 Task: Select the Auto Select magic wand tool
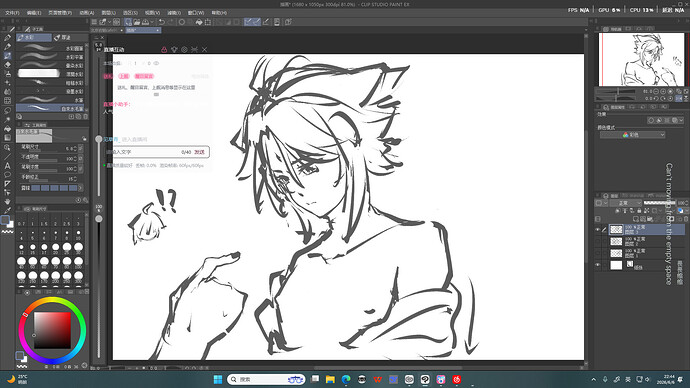click(7, 119)
